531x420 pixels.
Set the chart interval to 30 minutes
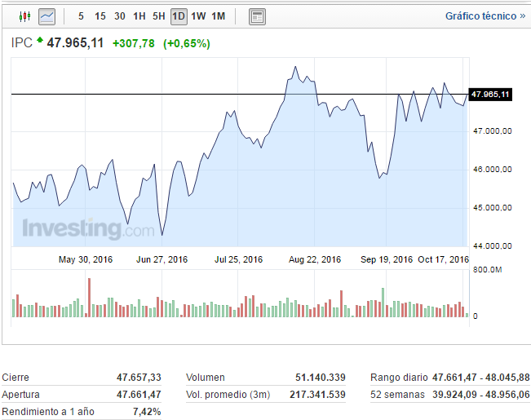point(120,16)
